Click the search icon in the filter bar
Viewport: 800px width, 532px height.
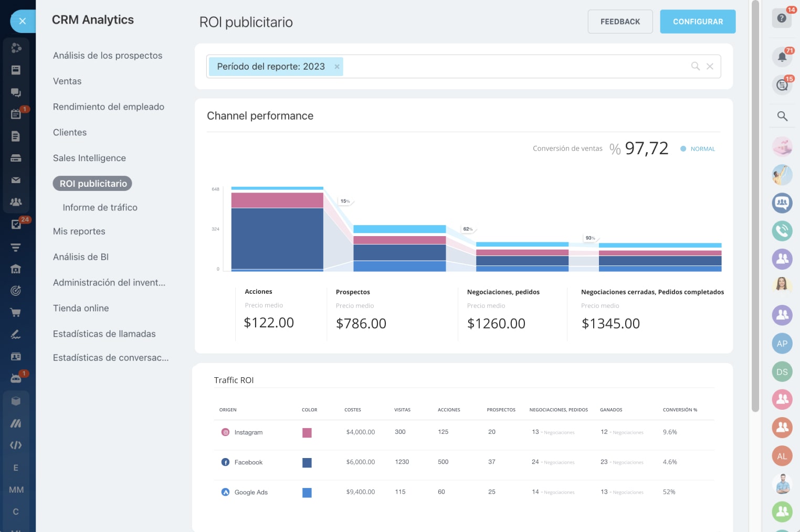[x=695, y=67]
